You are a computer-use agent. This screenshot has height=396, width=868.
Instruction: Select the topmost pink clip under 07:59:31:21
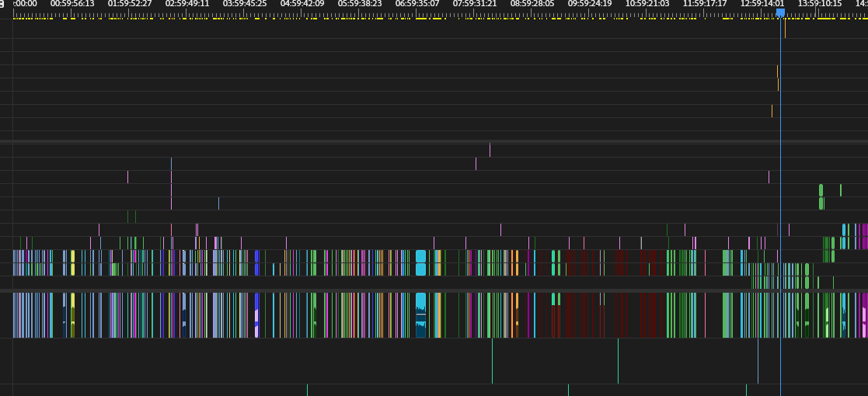coord(490,150)
